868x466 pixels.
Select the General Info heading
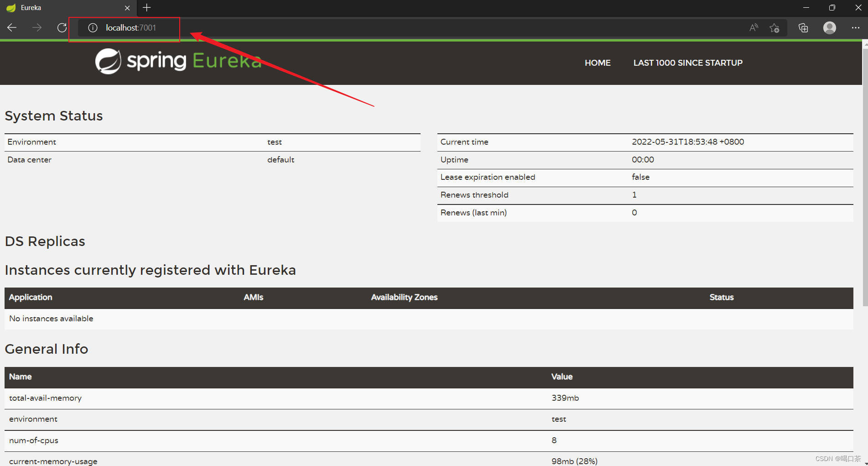point(47,349)
